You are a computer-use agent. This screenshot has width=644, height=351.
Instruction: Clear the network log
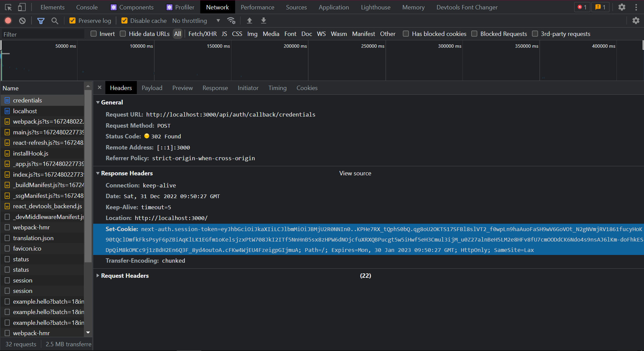coord(22,21)
